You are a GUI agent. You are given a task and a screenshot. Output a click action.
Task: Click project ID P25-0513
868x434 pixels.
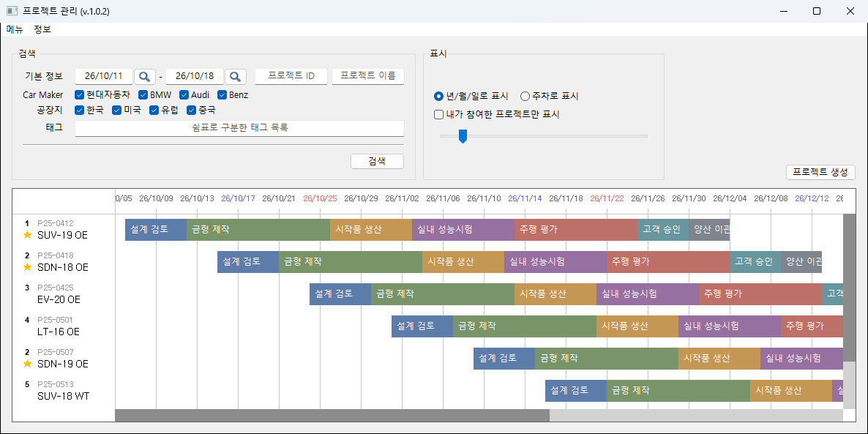coord(56,384)
